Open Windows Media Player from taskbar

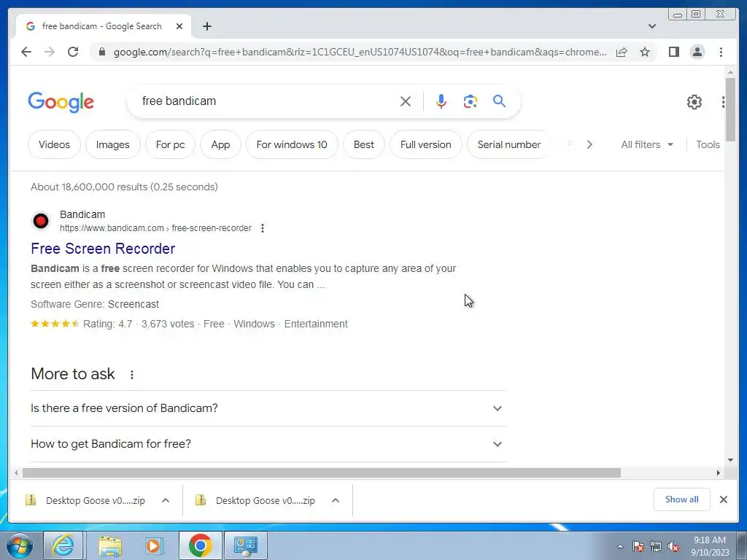[x=155, y=545]
